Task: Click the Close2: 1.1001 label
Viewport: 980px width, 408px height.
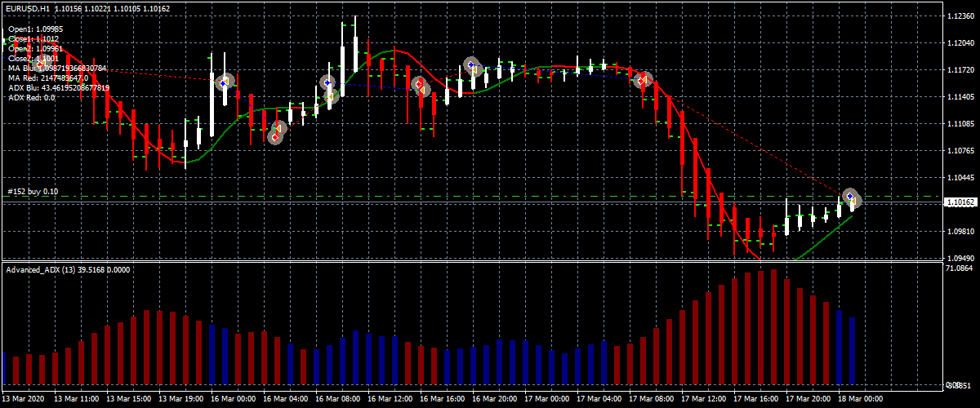Action: (33, 58)
